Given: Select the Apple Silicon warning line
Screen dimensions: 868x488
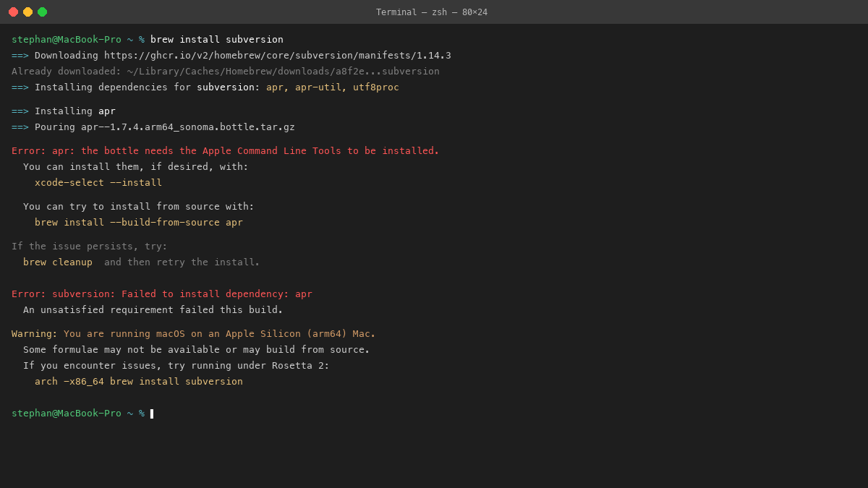Looking at the screenshot, I should [193, 333].
